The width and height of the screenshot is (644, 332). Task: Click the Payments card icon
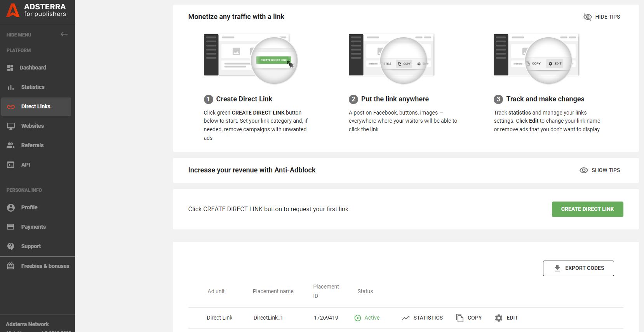pyautogui.click(x=10, y=227)
